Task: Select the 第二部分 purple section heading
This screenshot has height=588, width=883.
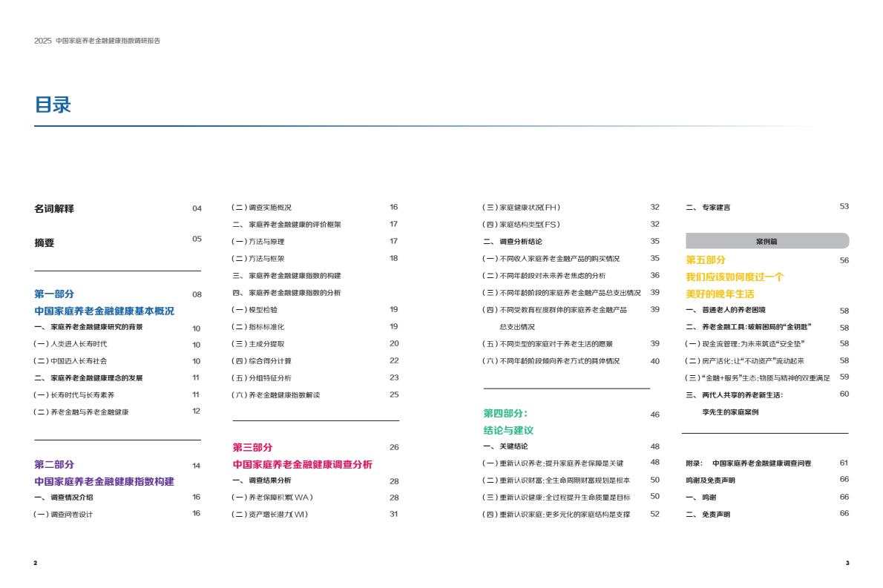Action: point(54,465)
